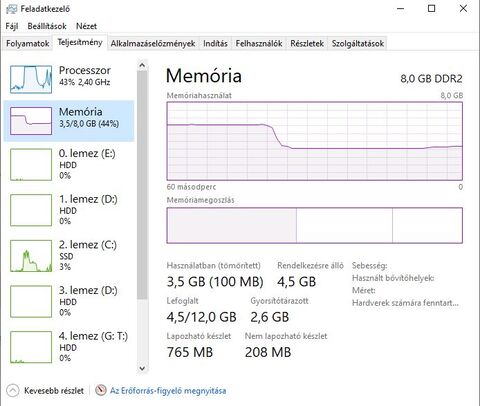
Task: Switch to the Részletek tab
Action: (x=307, y=43)
